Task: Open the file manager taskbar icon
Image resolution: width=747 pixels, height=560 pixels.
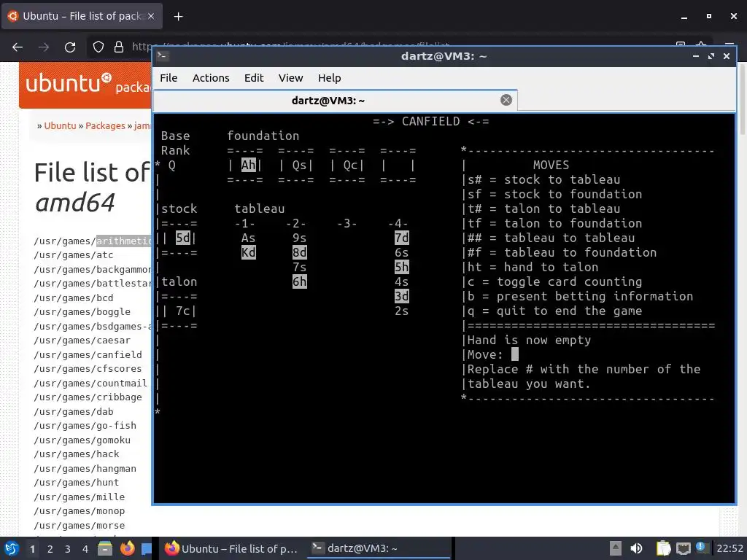Action: pos(105,548)
